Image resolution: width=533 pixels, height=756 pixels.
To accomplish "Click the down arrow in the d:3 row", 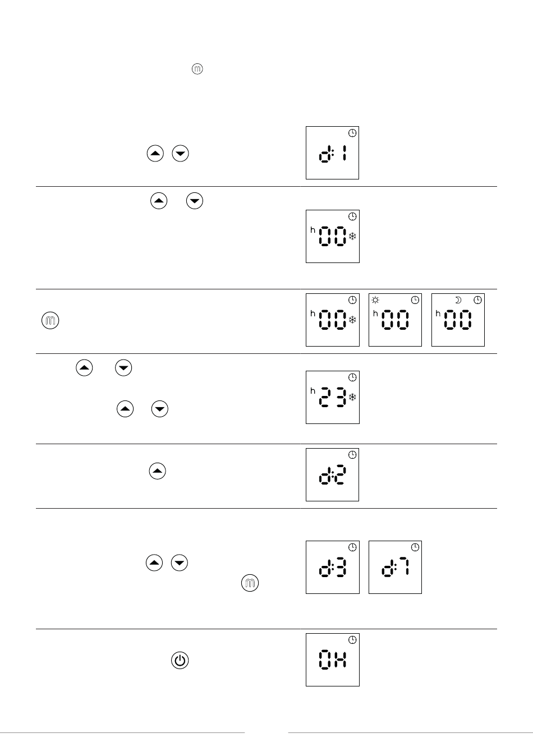I will [x=180, y=563].
